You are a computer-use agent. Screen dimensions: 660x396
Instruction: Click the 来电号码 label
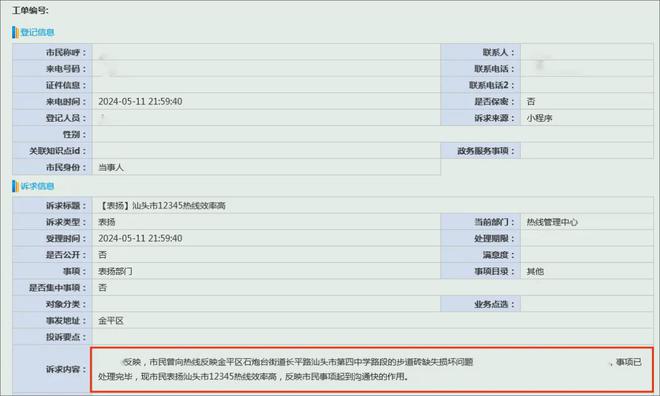click(x=66, y=69)
